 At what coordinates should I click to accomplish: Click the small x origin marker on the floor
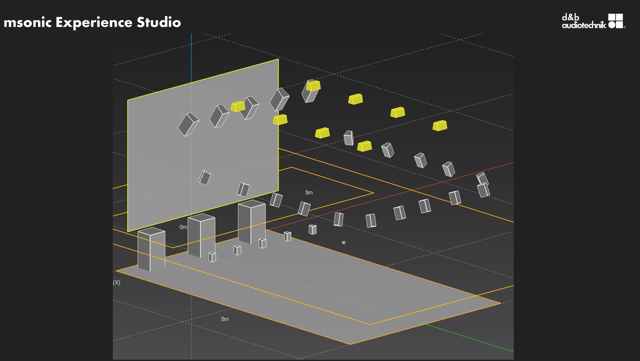point(343,242)
